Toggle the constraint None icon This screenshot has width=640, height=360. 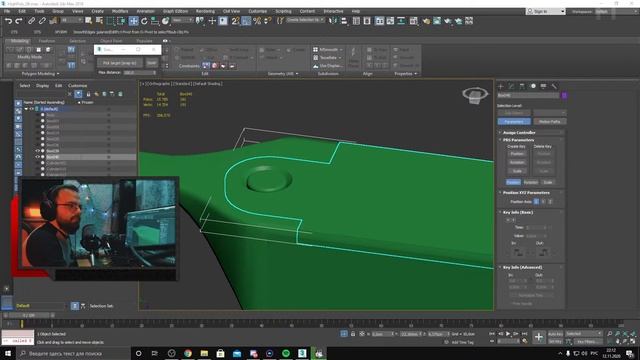click(x=206, y=66)
